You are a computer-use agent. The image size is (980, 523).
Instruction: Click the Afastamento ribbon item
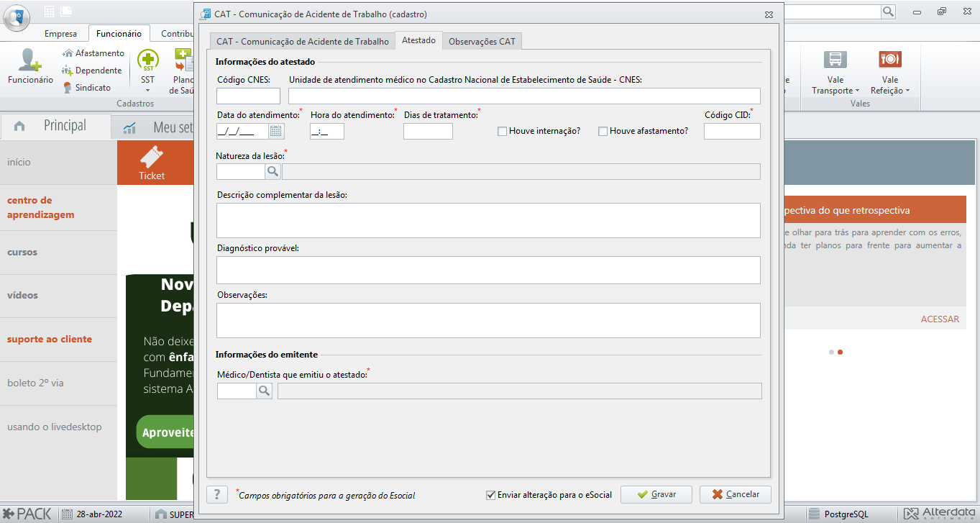click(x=93, y=53)
